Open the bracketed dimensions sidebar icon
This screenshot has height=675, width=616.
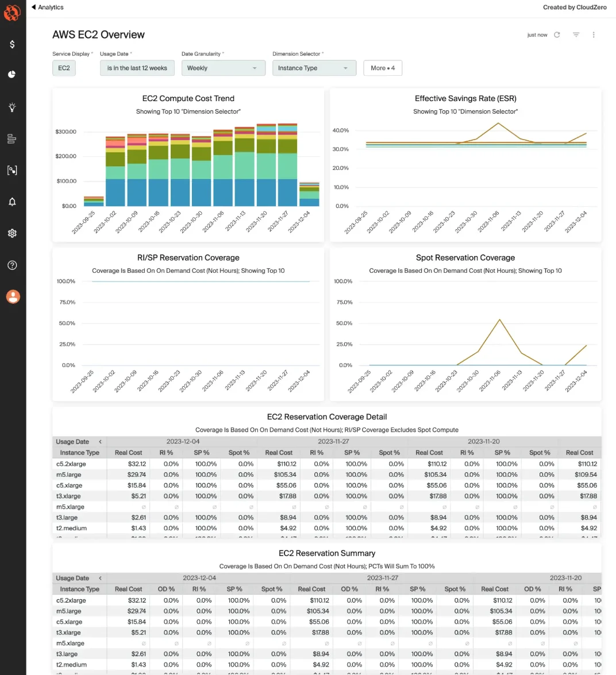click(x=12, y=170)
